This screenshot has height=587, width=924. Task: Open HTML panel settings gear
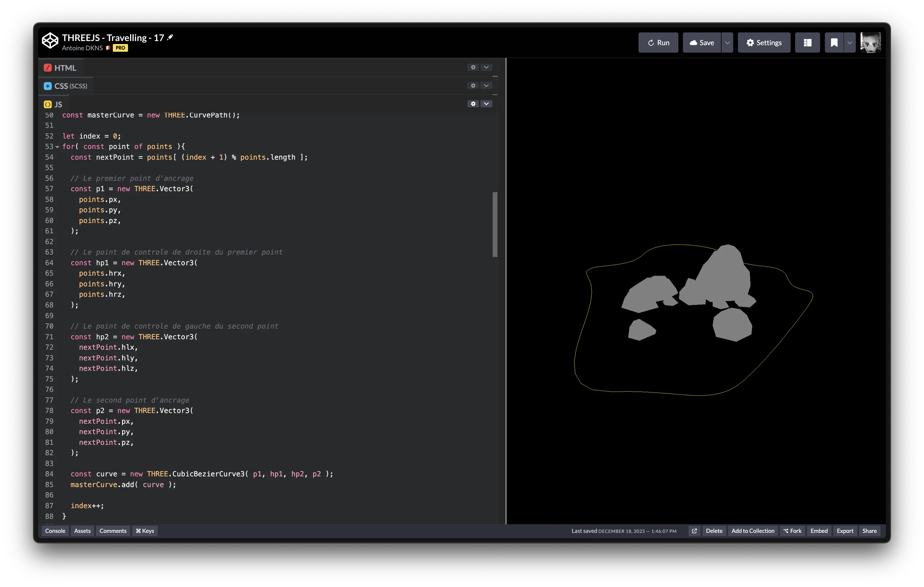click(x=473, y=67)
